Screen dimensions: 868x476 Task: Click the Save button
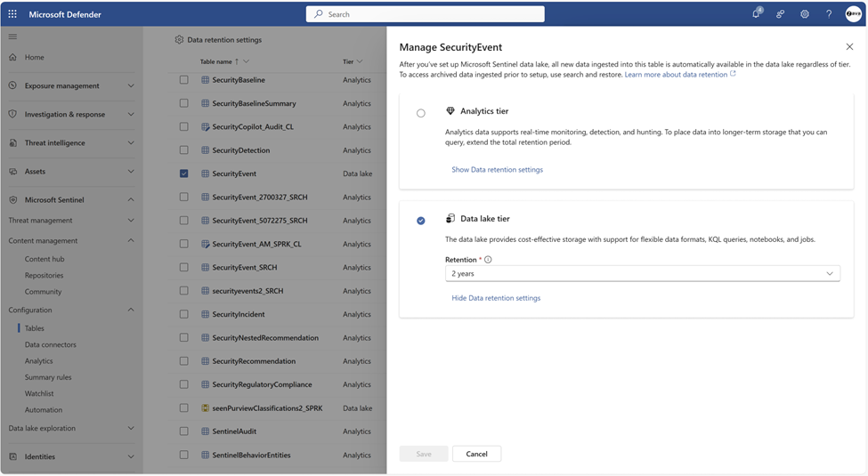point(424,454)
